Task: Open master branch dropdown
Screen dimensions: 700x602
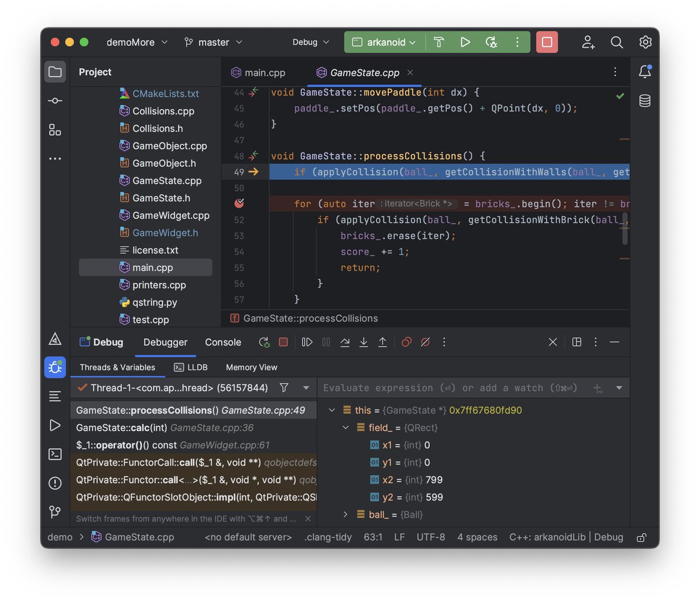Action: tap(213, 42)
